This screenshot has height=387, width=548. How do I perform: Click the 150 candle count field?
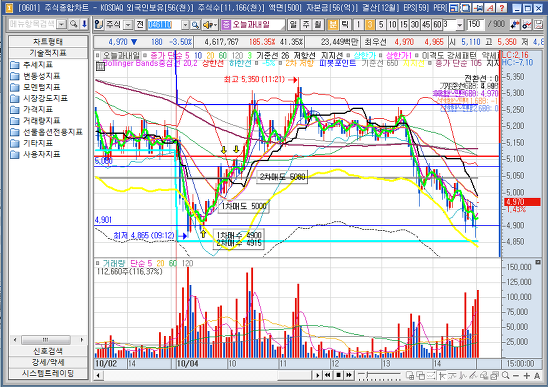click(x=475, y=24)
